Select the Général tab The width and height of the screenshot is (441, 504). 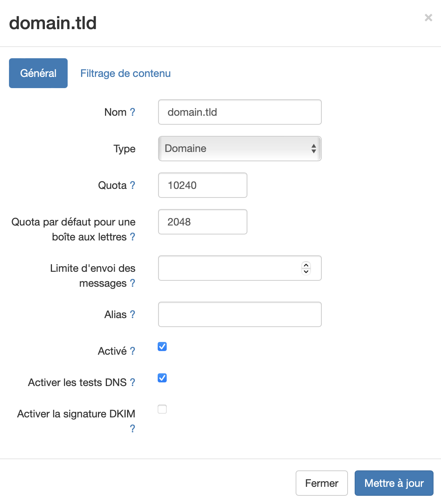(x=38, y=73)
